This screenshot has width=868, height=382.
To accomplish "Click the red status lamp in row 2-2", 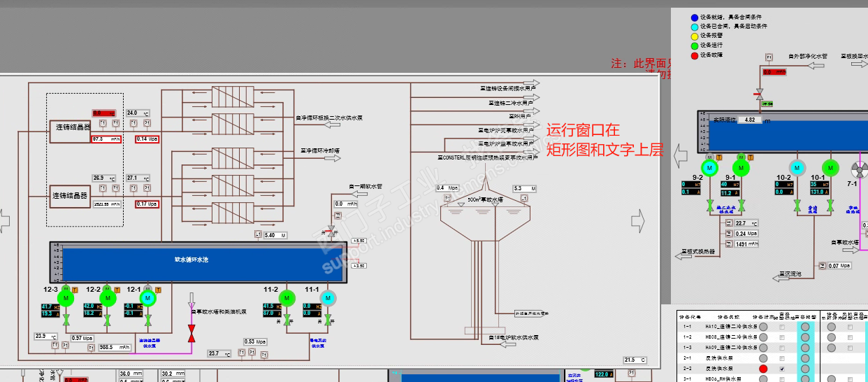I will click(x=763, y=369).
